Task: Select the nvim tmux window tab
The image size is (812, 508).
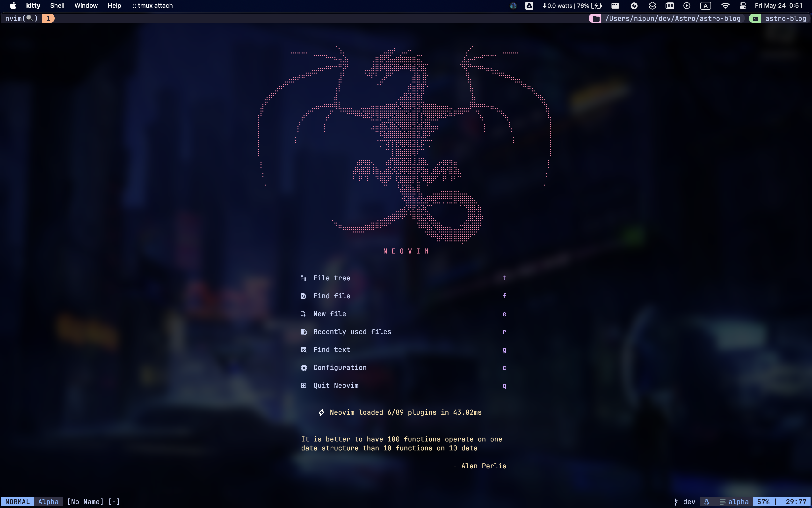Action: click(22, 18)
